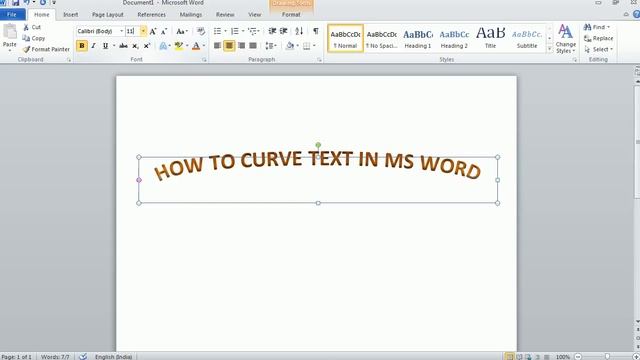Click Replace in Editing group
Screen dimensions: 640x360
599,38
